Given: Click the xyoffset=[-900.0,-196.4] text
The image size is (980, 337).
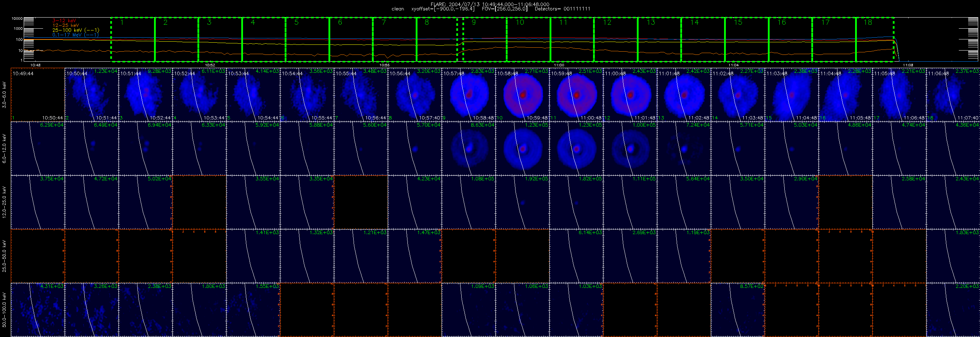Looking at the screenshot, I should pos(443,9).
